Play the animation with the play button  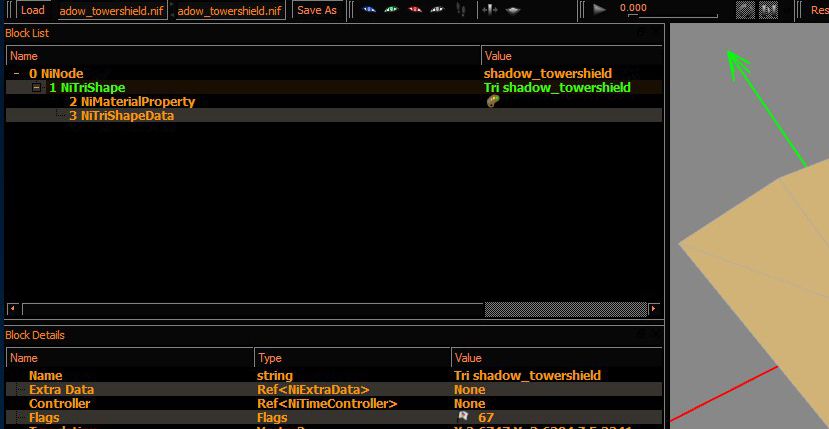(599, 10)
